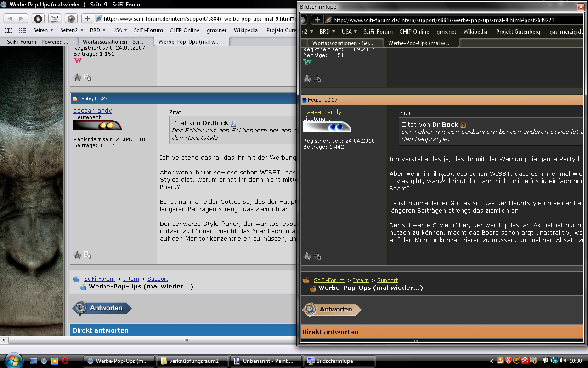
Task: Open the bookmarks book icon
Action: [8, 30]
